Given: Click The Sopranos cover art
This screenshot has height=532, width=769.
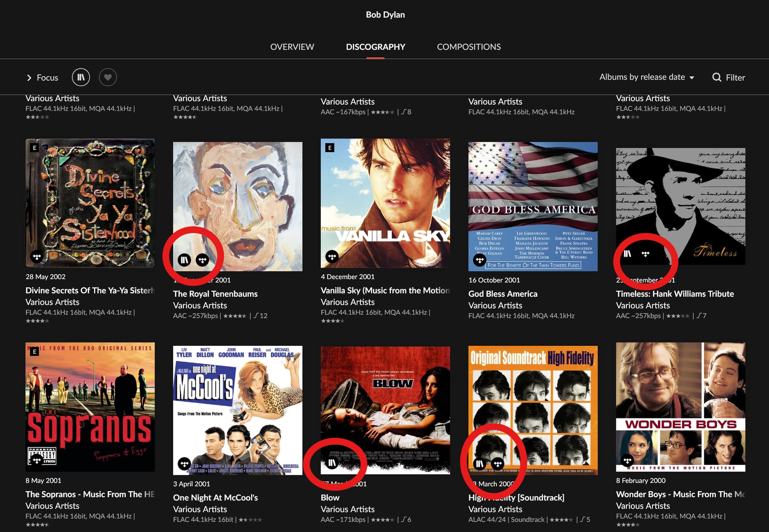Looking at the screenshot, I should (90, 407).
